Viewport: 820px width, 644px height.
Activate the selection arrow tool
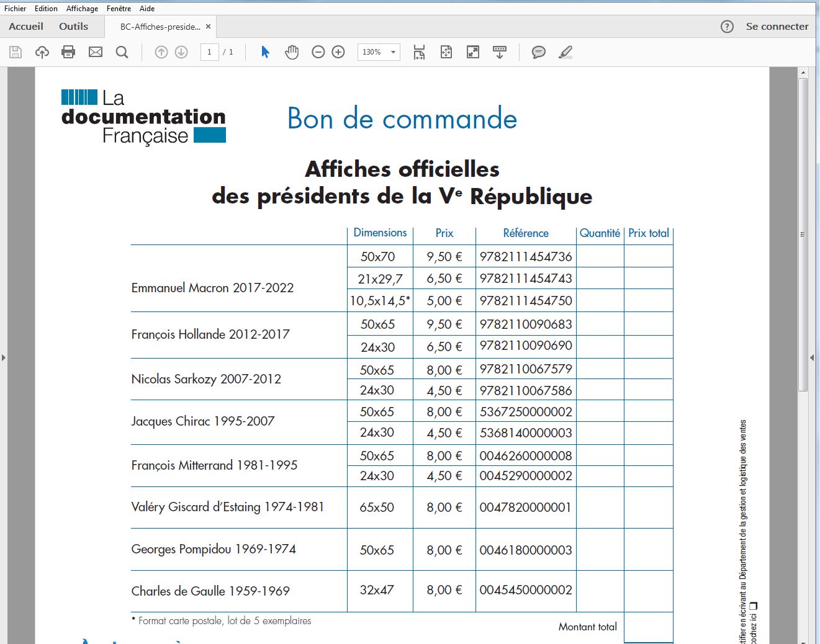coord(265,52)
